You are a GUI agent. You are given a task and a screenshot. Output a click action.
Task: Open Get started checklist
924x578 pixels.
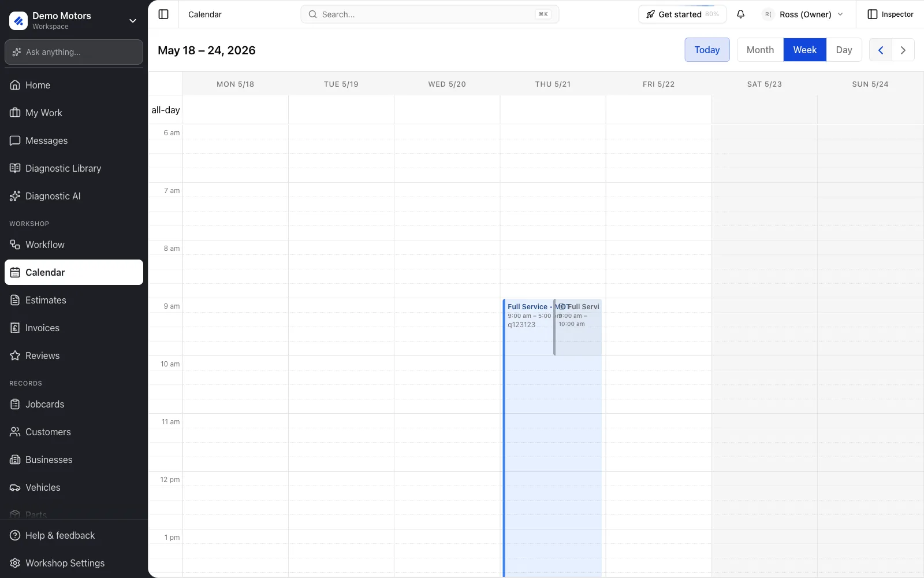[683, 14]
